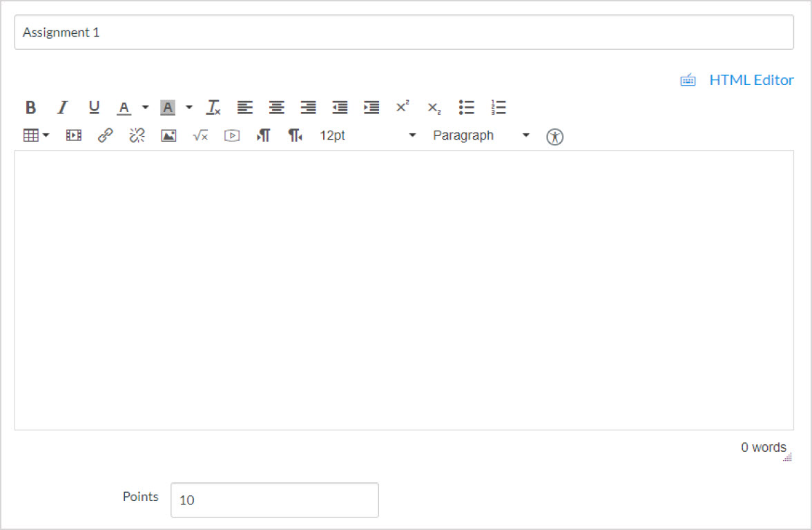Screen dimensions: 812x530
Task: Remove link using the broken chain icon
Action: coord(137,135)
